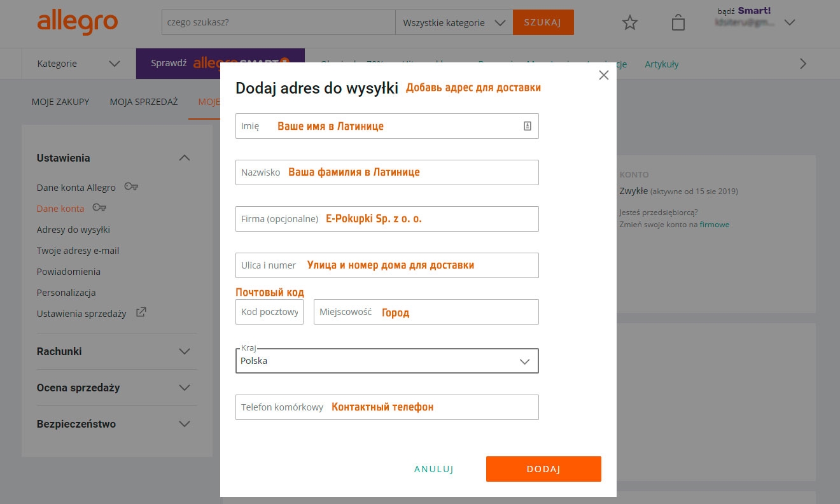Viewport: 840px width, 504px height.
Task: Expand the Kategorie menu
Action: coord(76,63)
